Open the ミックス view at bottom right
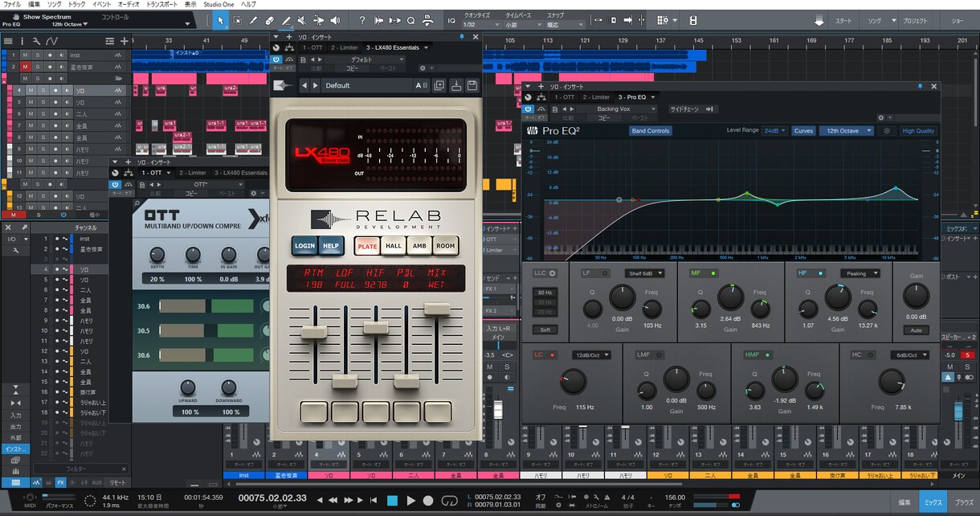The width and height of the screenshot is (980, 516). (933, 502)
